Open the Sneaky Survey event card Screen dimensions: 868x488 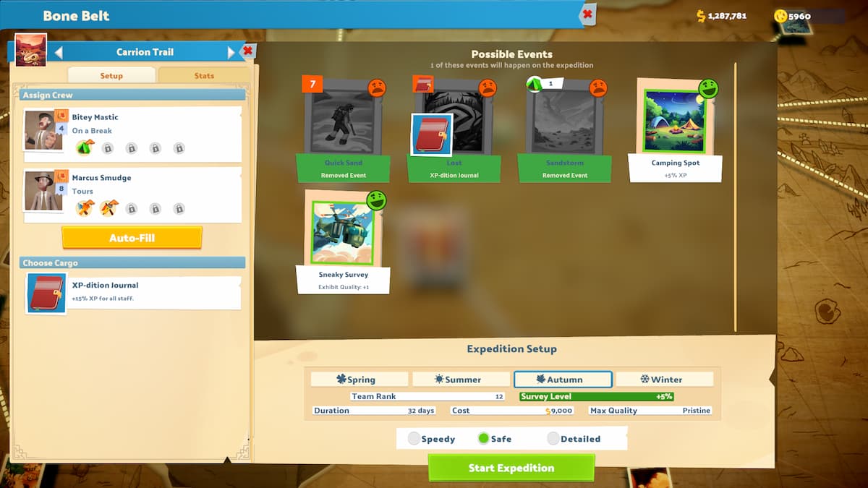pos(343,242)
